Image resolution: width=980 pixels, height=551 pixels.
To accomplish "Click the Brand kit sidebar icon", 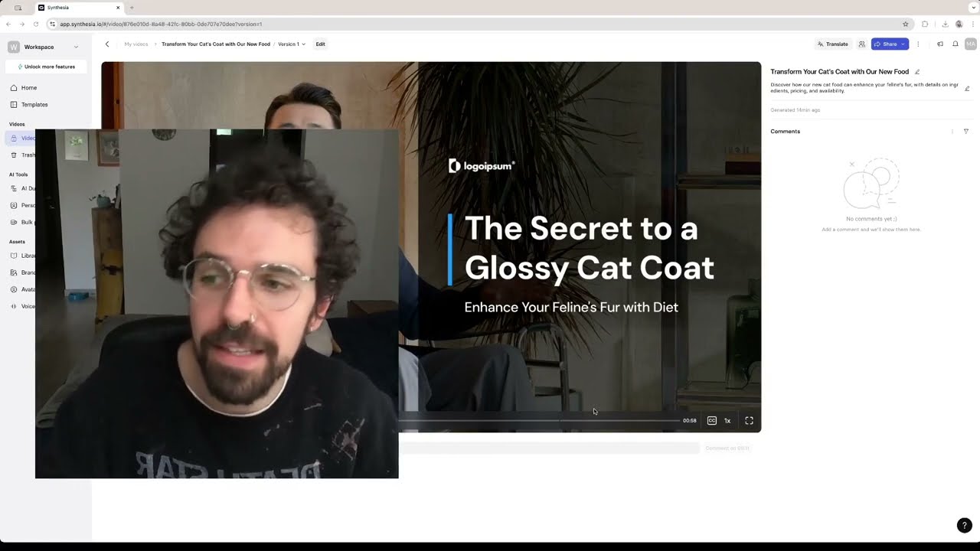I will coord(14,273).
